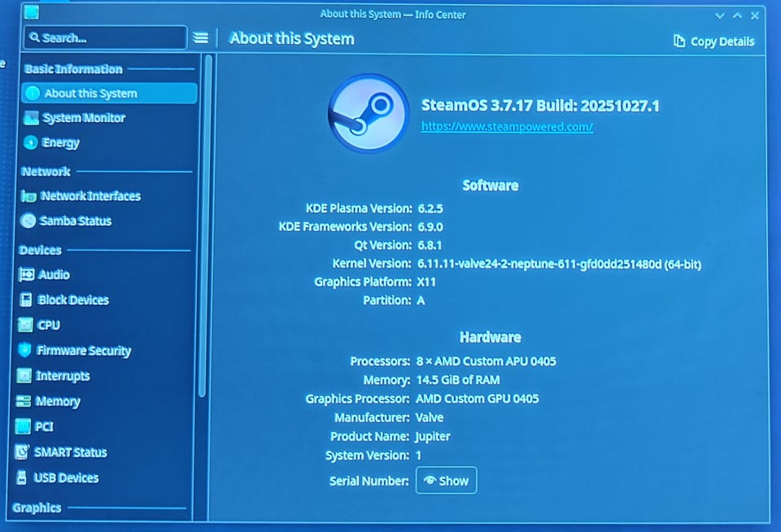Viewport: 781px width, 532px height.
Task: Select the Memory icon in sidebar
Action: coord(24,401)
